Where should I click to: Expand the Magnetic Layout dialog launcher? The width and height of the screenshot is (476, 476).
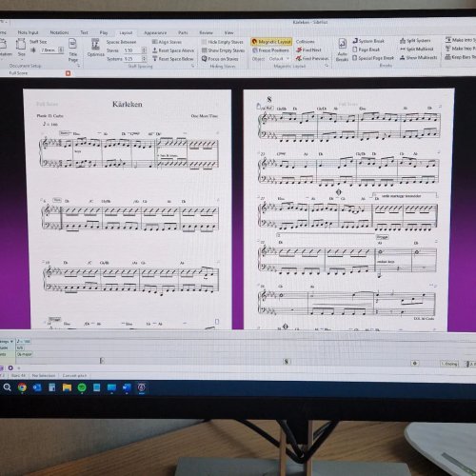(327, 66)
